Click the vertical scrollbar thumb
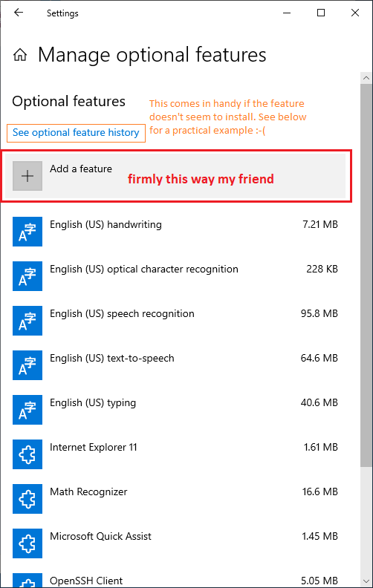The width and height of the screenshot is (373, 588). 366,275
